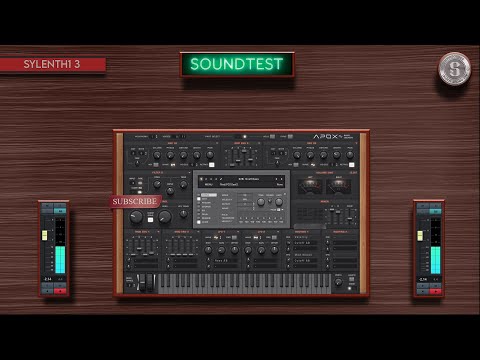Open Mod Env 1 panel dropdown arrow
This screenshot has width=480, height=360.
click(x=159, y=231)
